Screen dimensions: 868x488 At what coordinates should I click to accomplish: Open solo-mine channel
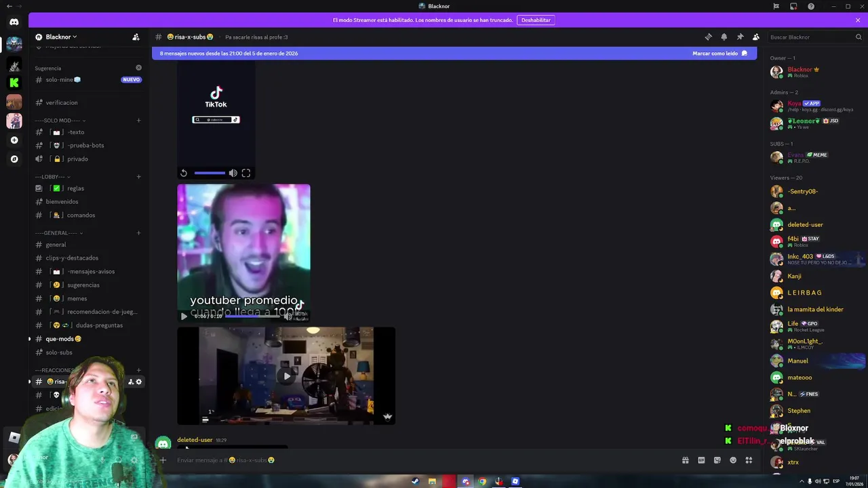pyautogui.click(x=88, y=79)
